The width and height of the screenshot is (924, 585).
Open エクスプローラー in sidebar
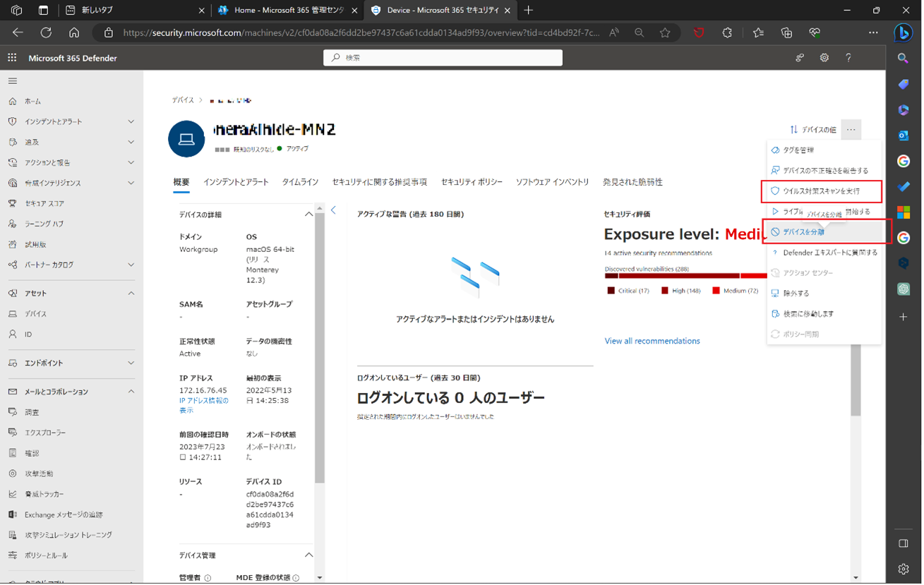[45, 433]
